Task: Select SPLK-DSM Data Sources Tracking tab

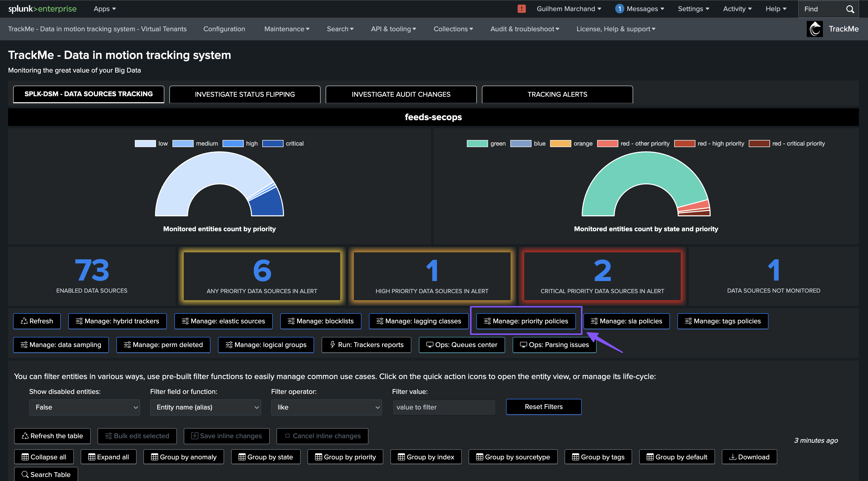Action: point(89,94)
